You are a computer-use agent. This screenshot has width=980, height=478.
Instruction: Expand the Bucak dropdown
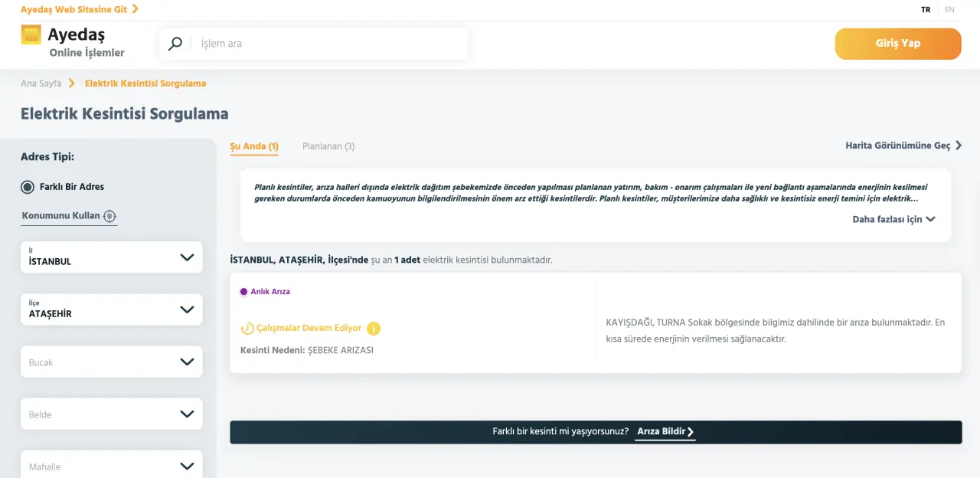[x=112, y=362]
